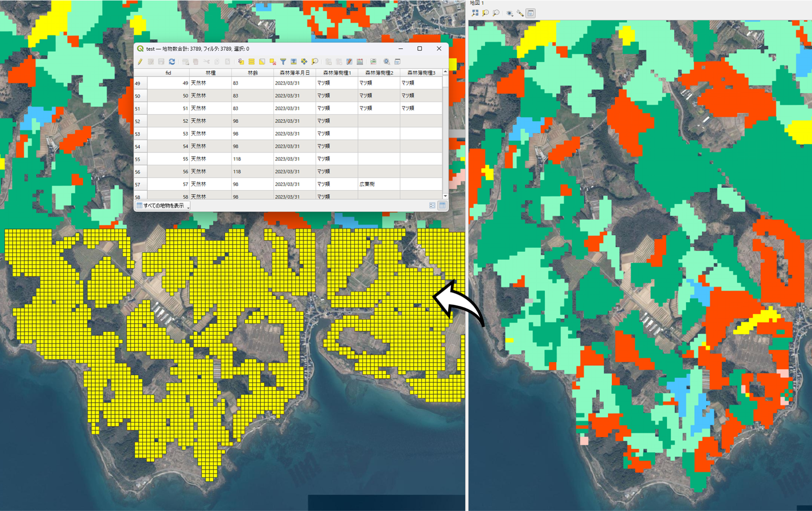Open the field calculator

[x=360, y=62]
